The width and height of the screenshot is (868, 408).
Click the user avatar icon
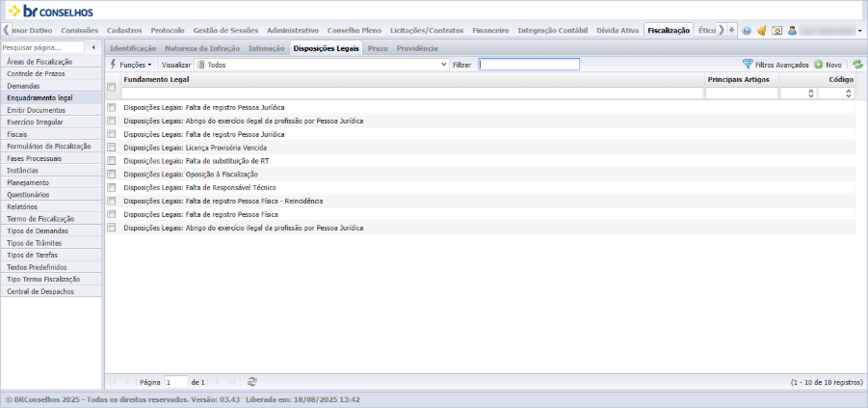pos(792,31)
